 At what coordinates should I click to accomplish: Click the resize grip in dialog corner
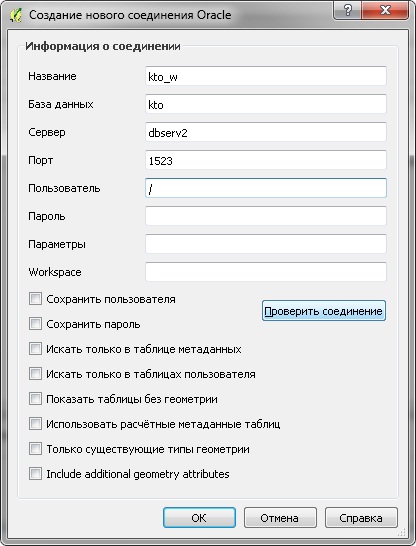click(x=402, y=532)
